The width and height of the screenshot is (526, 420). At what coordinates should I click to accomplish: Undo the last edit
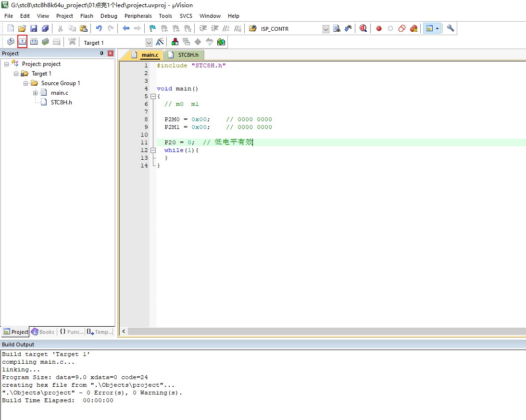coord(99,28)
